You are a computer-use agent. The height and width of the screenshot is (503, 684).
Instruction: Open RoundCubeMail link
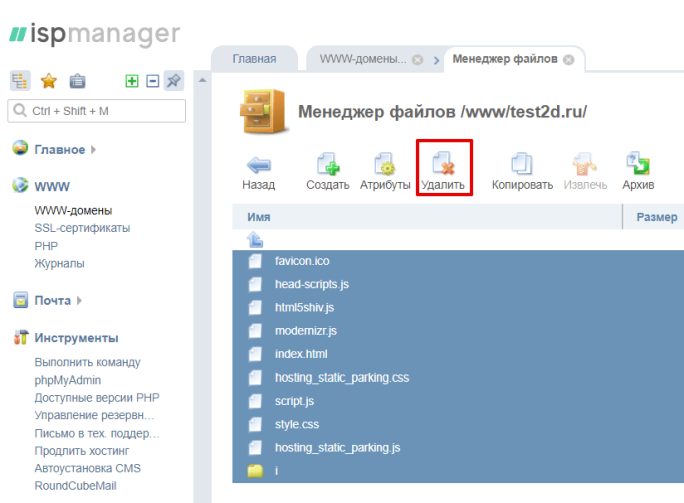[x=75, y=486]
